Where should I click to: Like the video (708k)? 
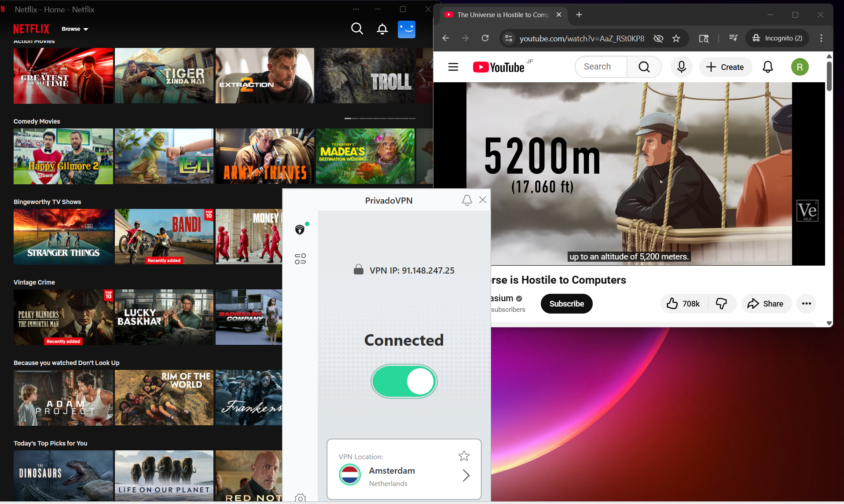(683, 304)
